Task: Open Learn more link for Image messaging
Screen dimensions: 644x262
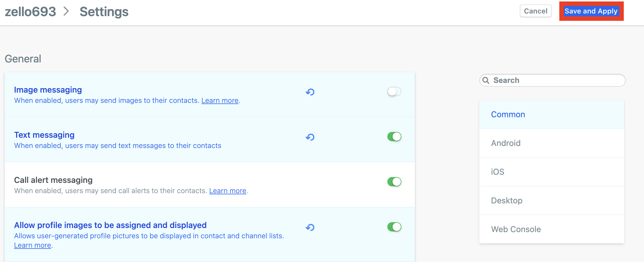Action: [x=220, y=101]
